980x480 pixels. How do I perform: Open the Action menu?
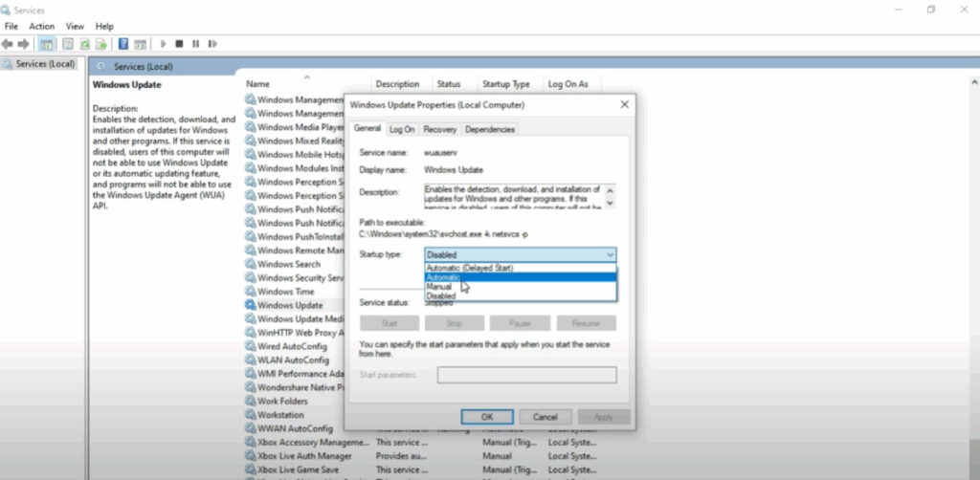point(42,26)
